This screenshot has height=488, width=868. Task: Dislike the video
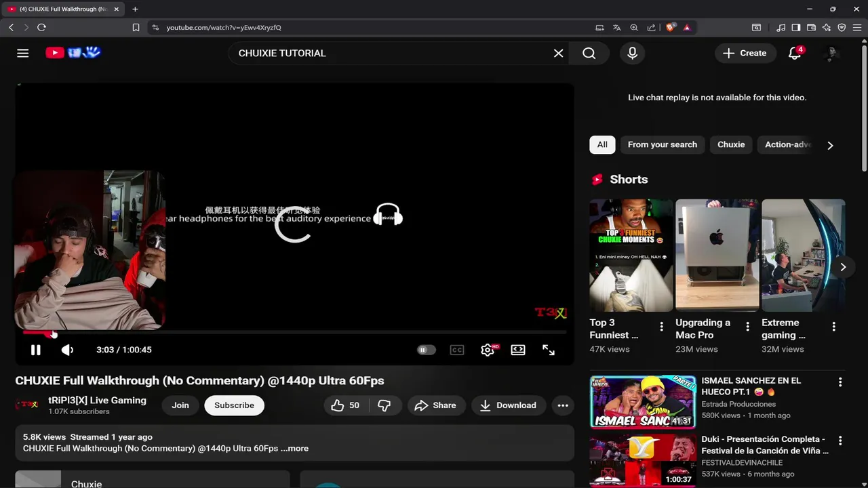(384, 405)
